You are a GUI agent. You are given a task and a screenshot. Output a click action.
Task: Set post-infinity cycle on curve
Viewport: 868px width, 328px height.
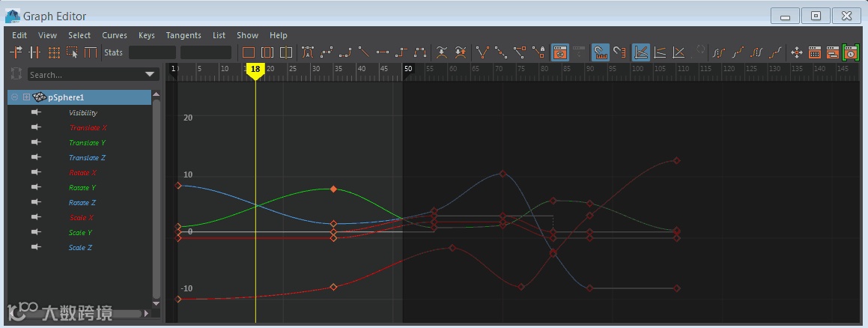click(756, 52)
